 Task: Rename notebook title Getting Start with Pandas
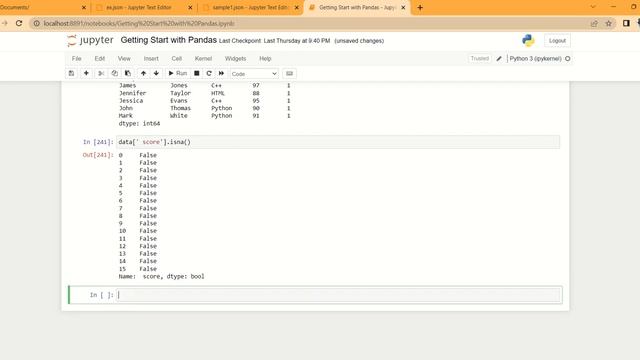(x=169, y=40)
